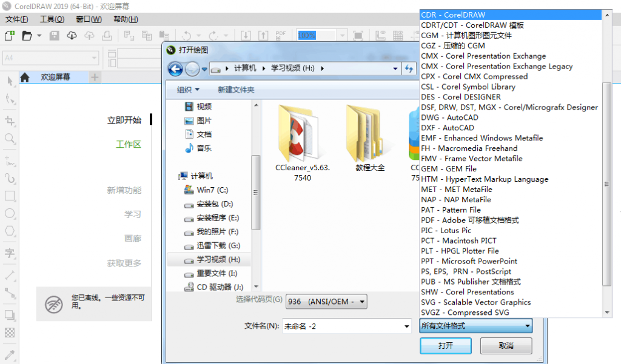The height and width of the screenshot is (364, 621).
Task: Click the 学习 link on welcome screen
Action: (x=133, y=214)
